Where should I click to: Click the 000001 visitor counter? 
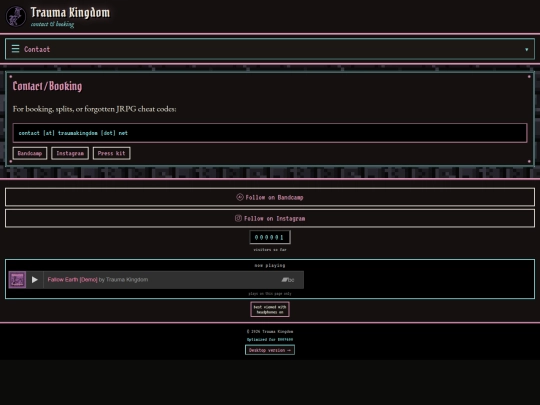pyautogui.click(x=270, y=237)
